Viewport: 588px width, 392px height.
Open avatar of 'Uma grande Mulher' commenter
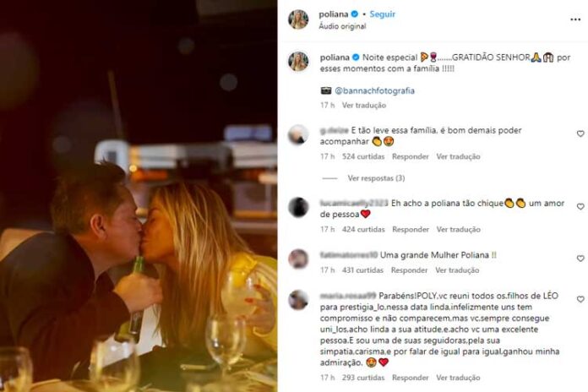point(298,259)
